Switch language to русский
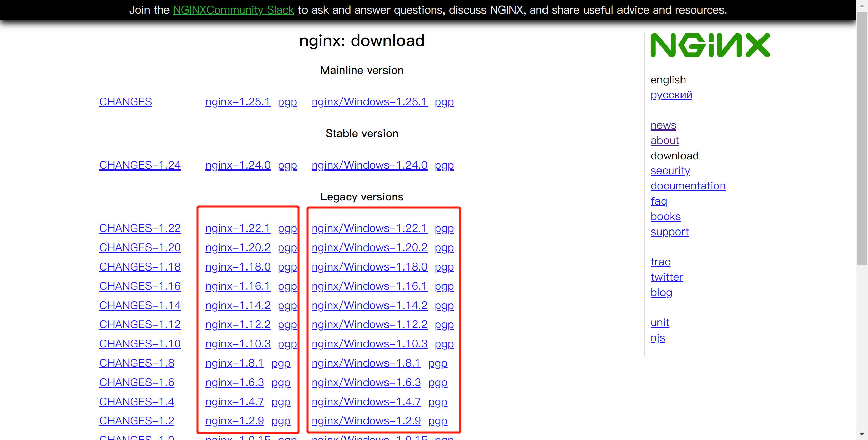The width and height of the screenshot is (868, 440). pyautogui.click(x=671, y=95)
